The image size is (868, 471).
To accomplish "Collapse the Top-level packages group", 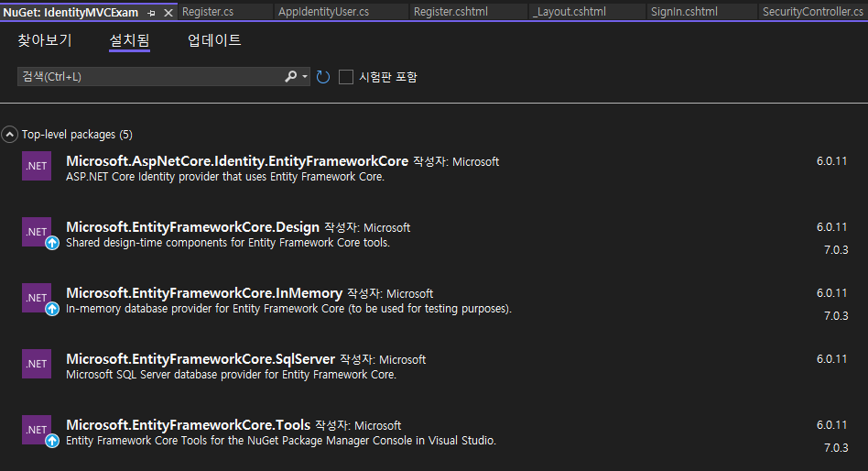I will pyautogui.click(x=9, y=134).
